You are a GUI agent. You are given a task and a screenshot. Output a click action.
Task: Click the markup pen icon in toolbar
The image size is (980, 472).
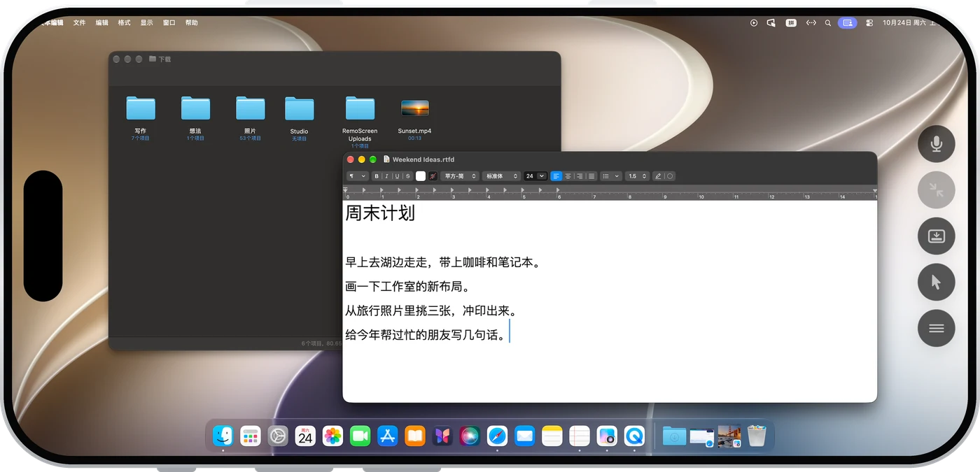658,176
